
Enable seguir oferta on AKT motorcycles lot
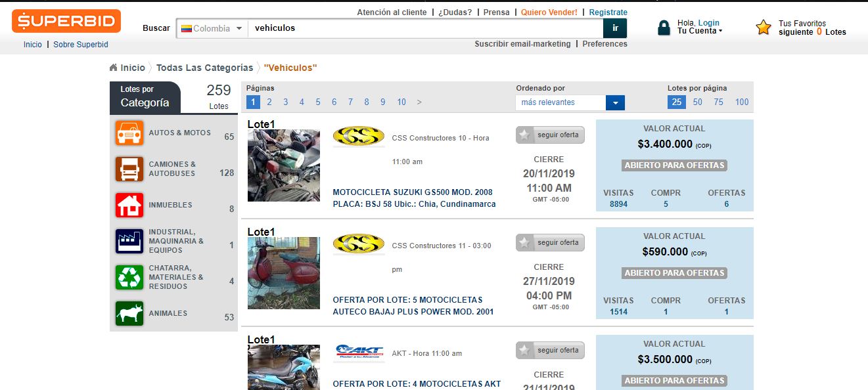[x=550, y=351]
